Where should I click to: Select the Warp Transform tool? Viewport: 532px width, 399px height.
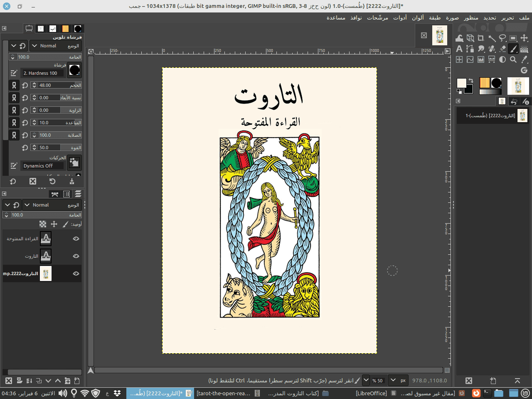[459, 38]
